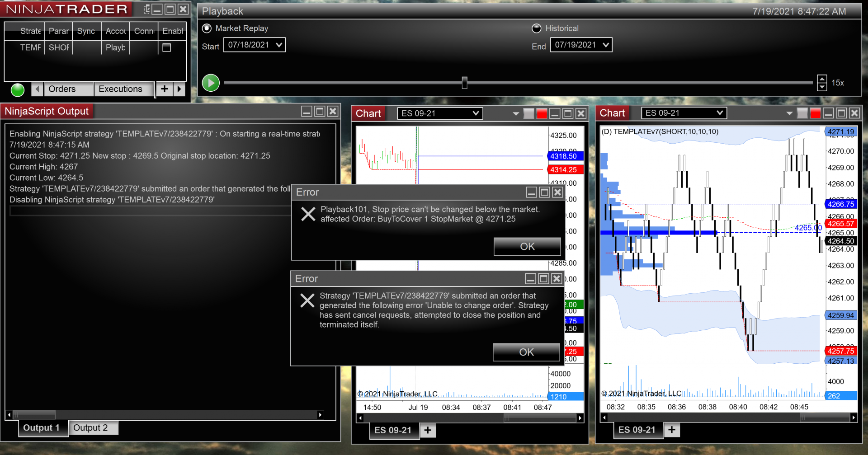Click the gray link button in right Chart window
The width and height of the screenshot is (868, 455).
click(802, 113)
